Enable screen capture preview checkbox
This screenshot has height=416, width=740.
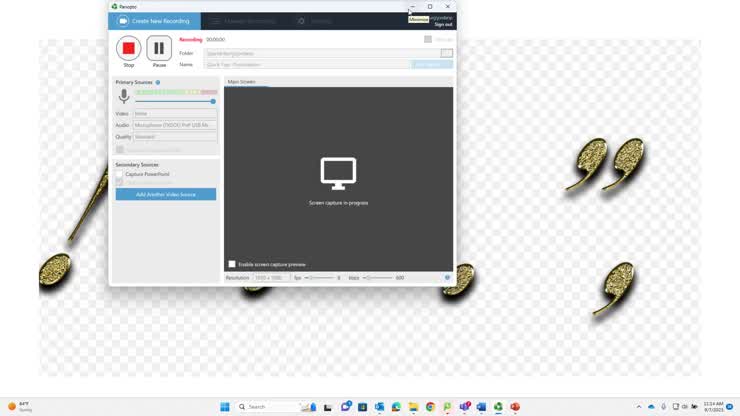232,264
